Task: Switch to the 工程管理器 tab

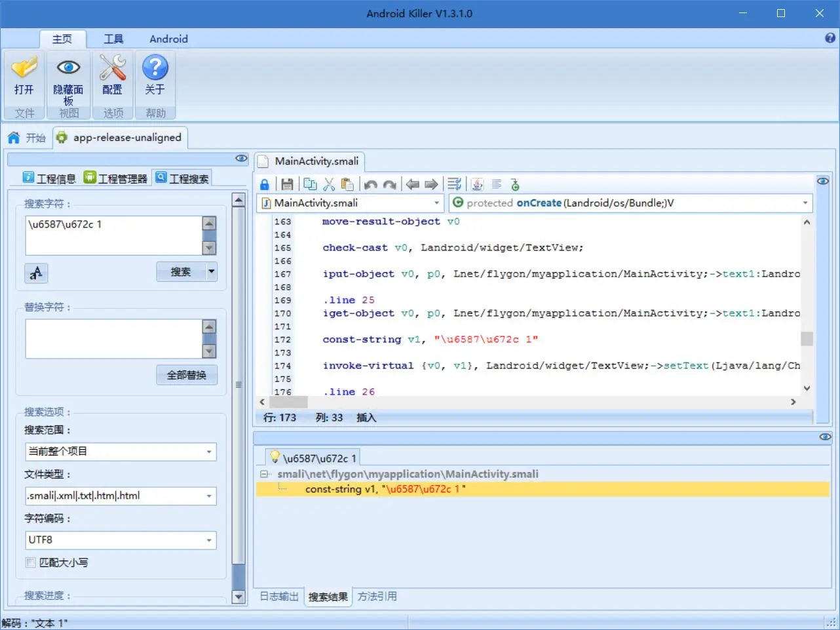Action: [x=116, y=178]
